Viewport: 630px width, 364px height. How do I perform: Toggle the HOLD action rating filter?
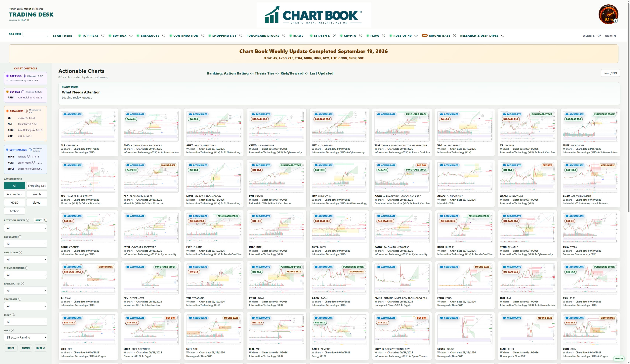[15, 203]
